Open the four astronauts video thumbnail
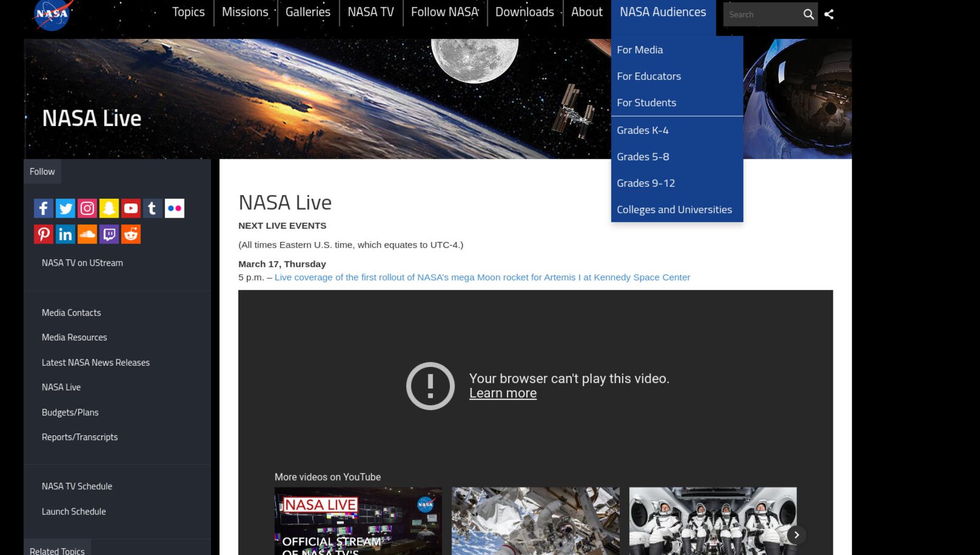980x555 pixels. click(713, 521)
